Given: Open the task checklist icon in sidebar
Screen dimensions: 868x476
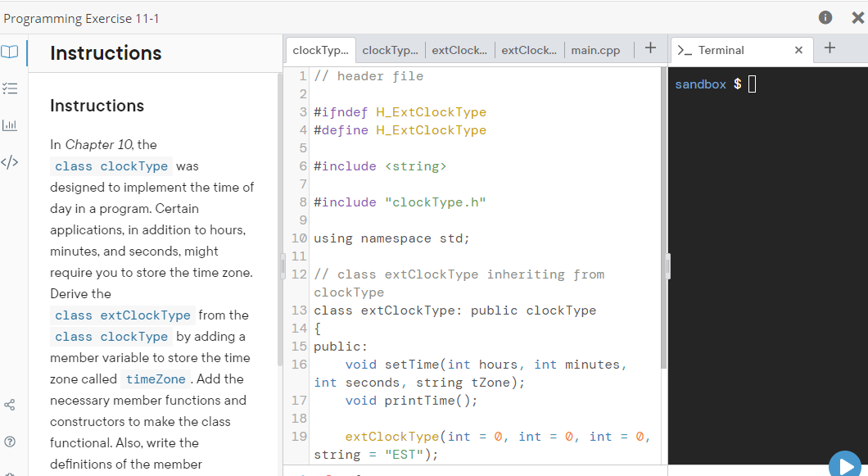Looking at the screenshot, I should (x=9, y=88).
